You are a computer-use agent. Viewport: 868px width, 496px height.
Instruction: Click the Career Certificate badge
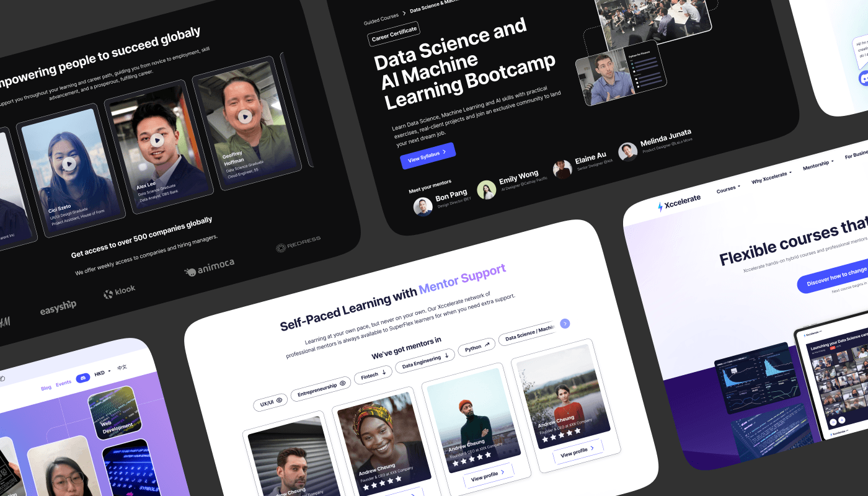click(394, 33)
